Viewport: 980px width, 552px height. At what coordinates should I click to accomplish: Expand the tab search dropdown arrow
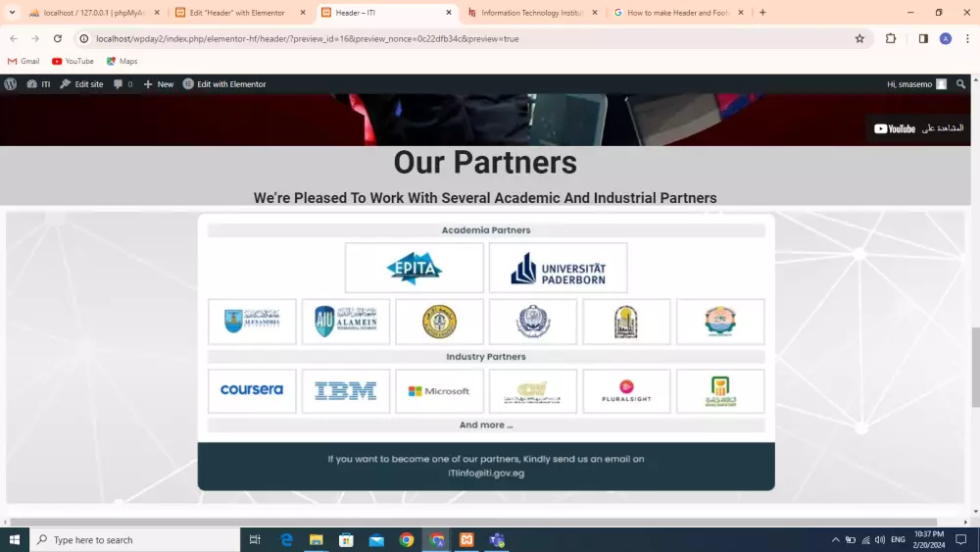(x=12, y=13)
